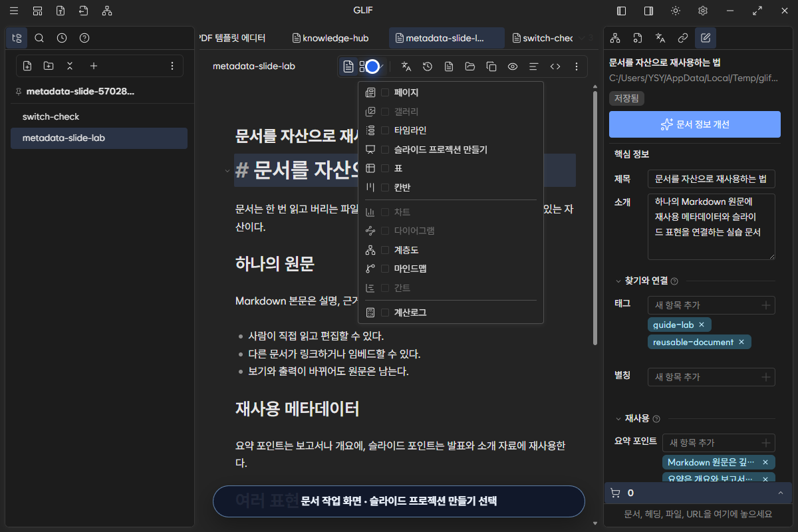Viewport: 798px width, 532px height.
Task: Select the metadata-slide-l... editor tab
Action: [x=446, y=38]
